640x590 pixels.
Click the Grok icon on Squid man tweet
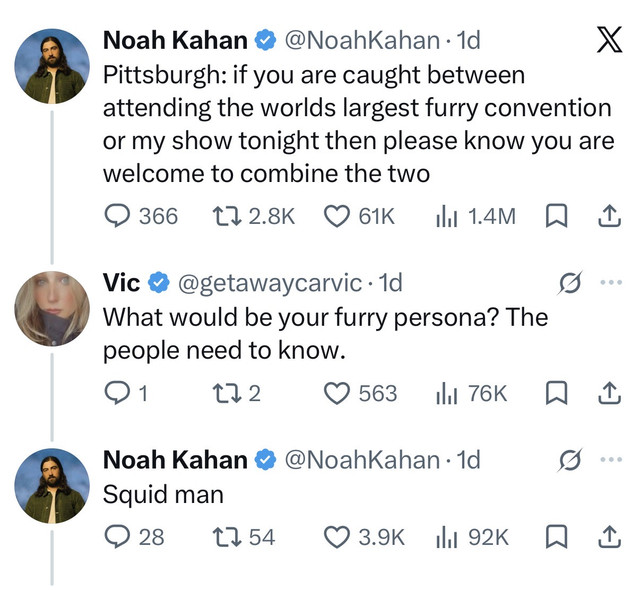pos(569,460)
